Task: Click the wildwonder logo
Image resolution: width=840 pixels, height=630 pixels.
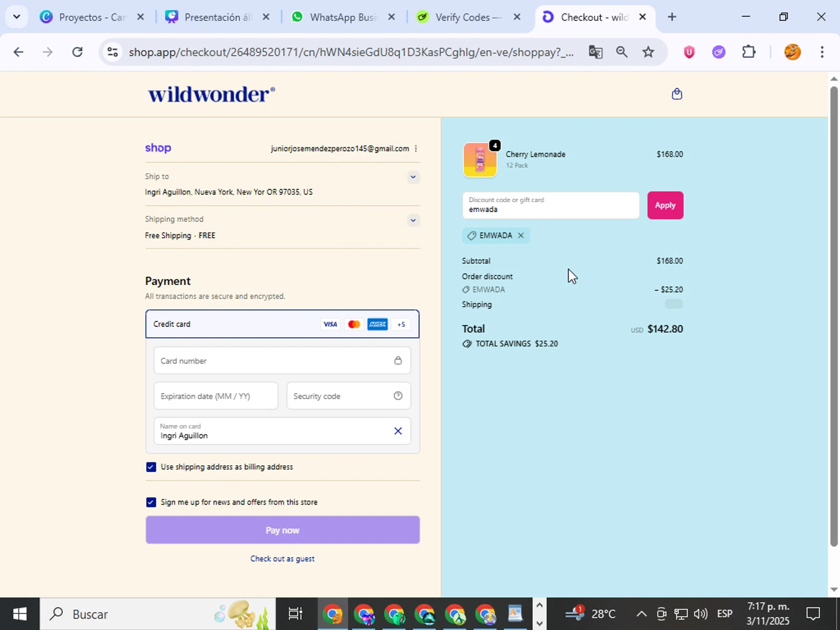Action: coord(211,94)
